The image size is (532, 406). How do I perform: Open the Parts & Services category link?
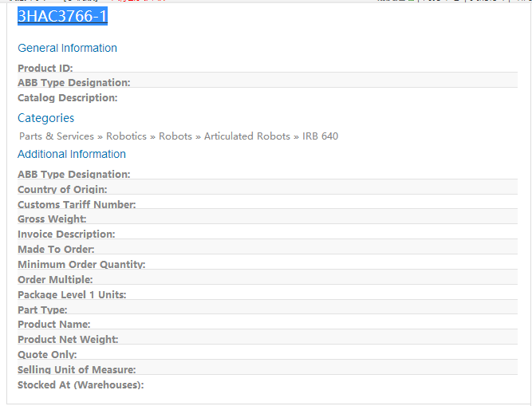pyautogui.click(x=57, y=136)
